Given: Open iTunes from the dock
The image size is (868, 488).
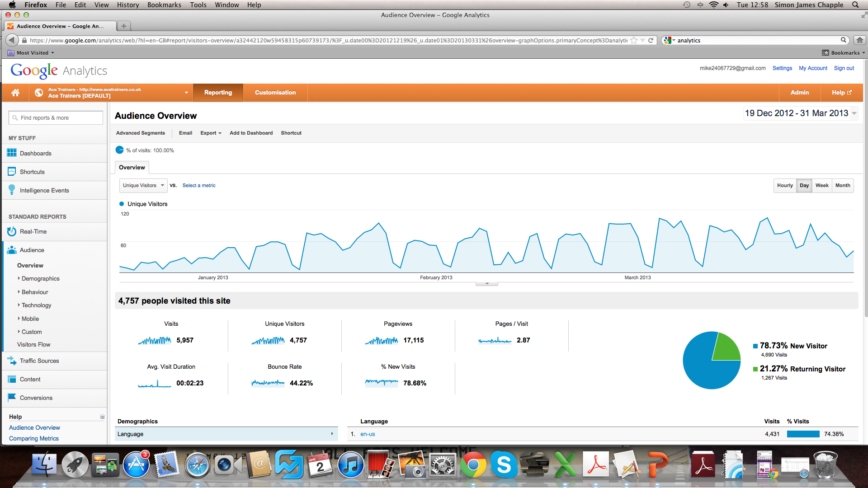Looking at the screenshot, I should pos(350,465).
